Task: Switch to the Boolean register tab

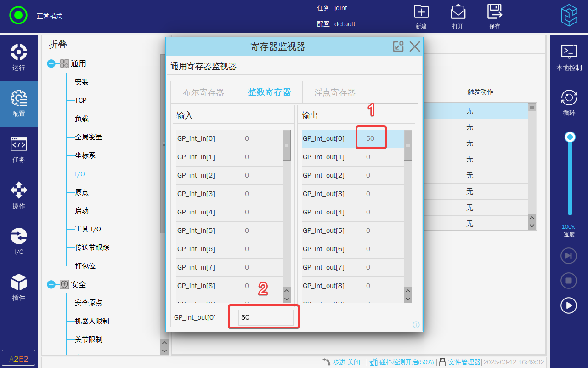Action: pos(204,92)
